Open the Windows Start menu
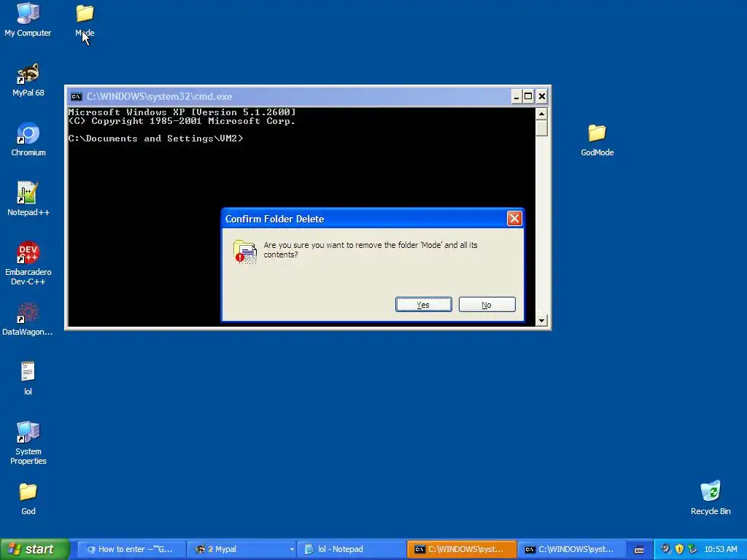This screenshot has height=560, width=747. [34, 549]
